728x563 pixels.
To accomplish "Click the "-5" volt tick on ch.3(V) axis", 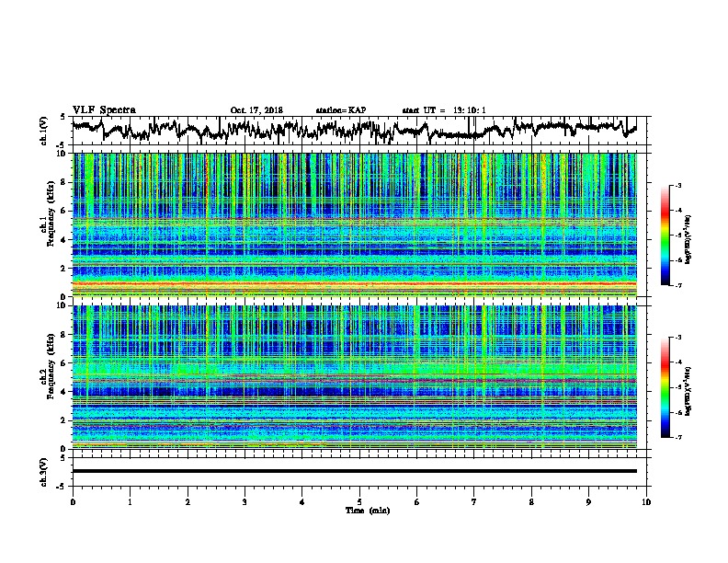I will 62,487.
